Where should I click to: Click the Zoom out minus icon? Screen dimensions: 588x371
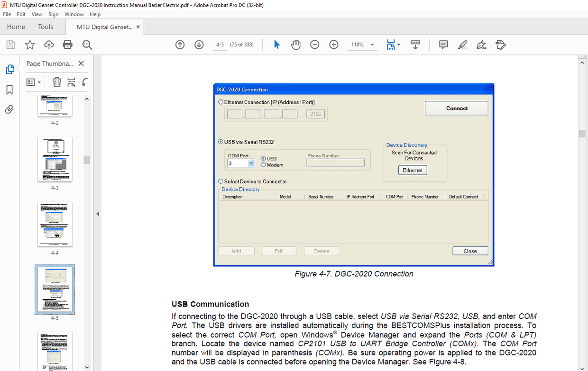pyautogui.click(x=315, y=45)
